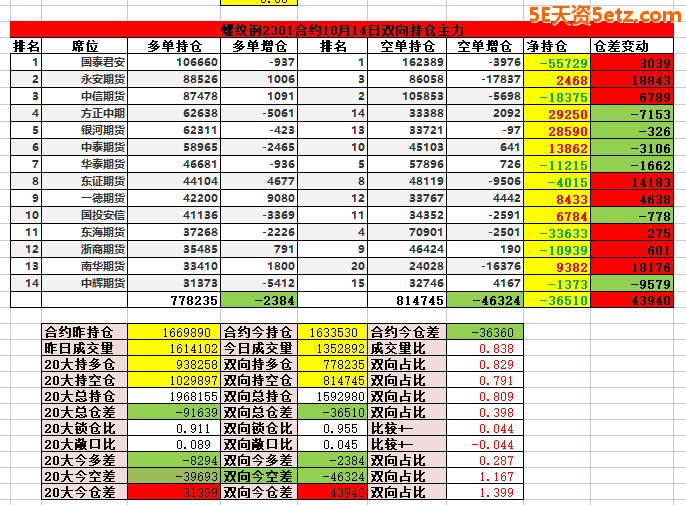The image size is (686, 505).
Task: Select the 一德期货 seat cell
Action: coord(84,198)
